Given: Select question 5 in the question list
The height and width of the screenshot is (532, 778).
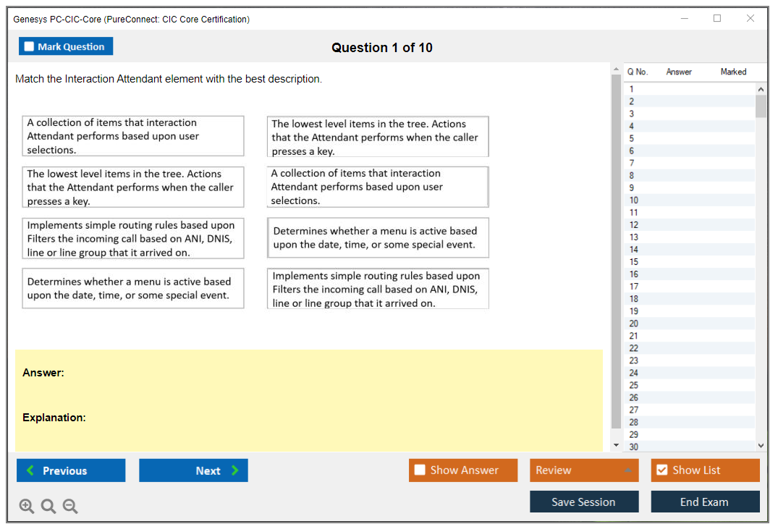Looking at the screenshot, I should click(x=632, y=138).
